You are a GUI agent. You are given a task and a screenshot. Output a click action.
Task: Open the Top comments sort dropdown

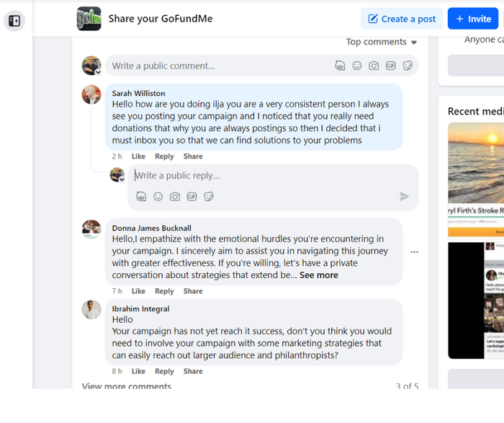point(382,42)
